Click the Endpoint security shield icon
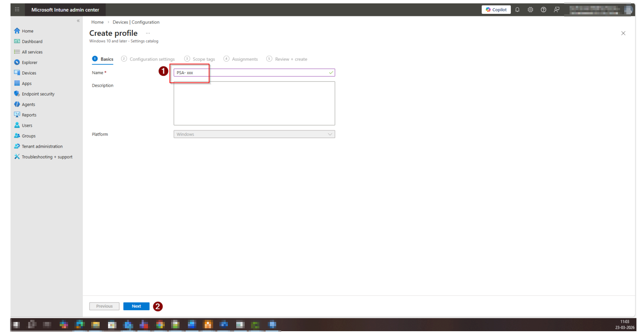The width and height of the screenshot is (644, 335). (17, 94)
